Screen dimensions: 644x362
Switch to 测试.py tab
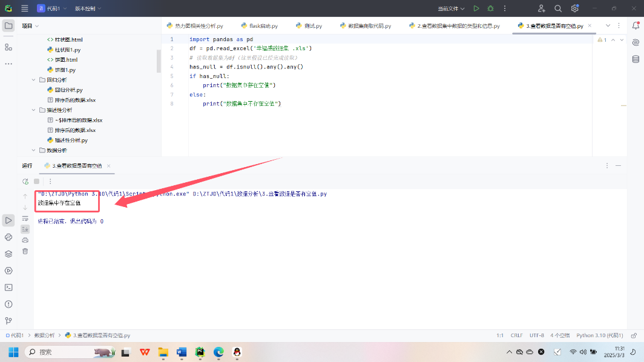click(x=309, y=26)
